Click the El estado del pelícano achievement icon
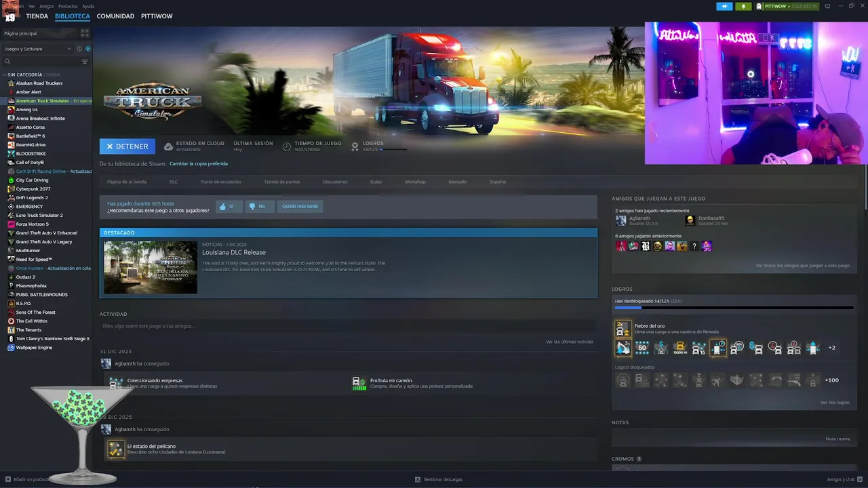The image size is (868, 488). tap(116, 449)
